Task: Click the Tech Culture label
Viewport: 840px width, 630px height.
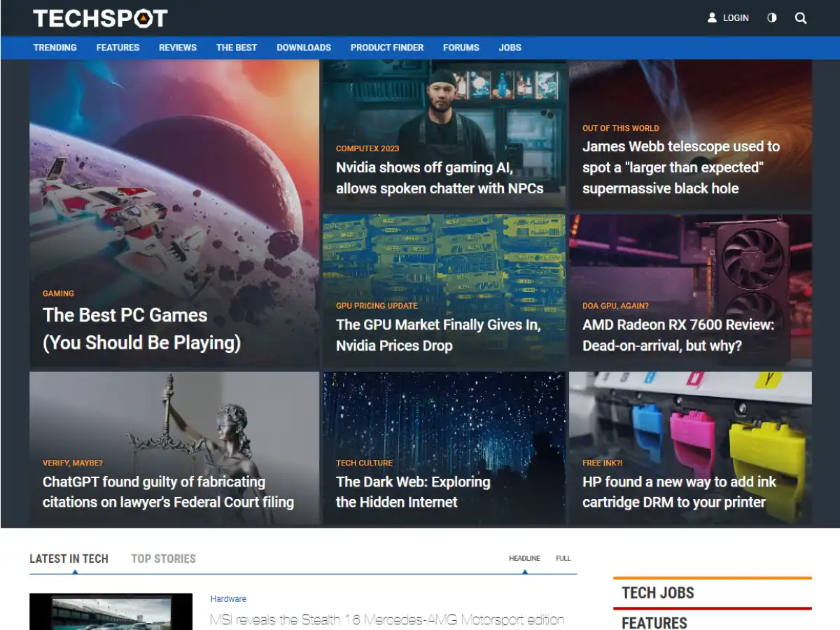Action: coord(364,463)
